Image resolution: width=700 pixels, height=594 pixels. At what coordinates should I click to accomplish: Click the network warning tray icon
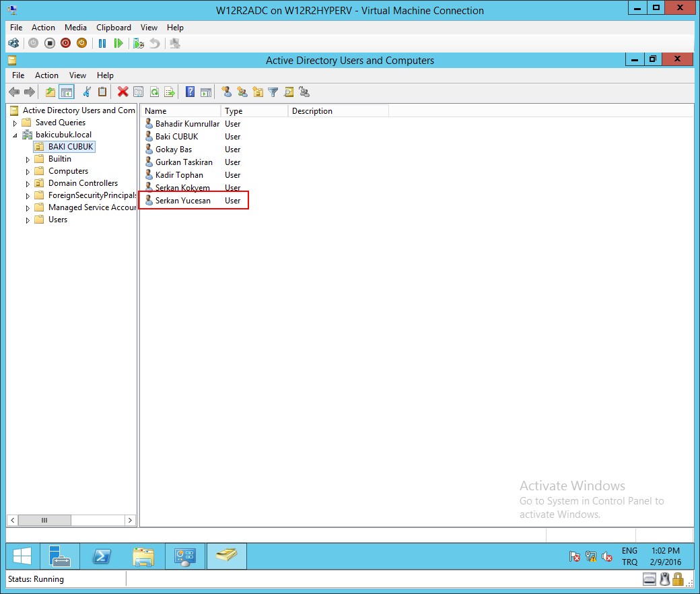(x=591, y=556)
